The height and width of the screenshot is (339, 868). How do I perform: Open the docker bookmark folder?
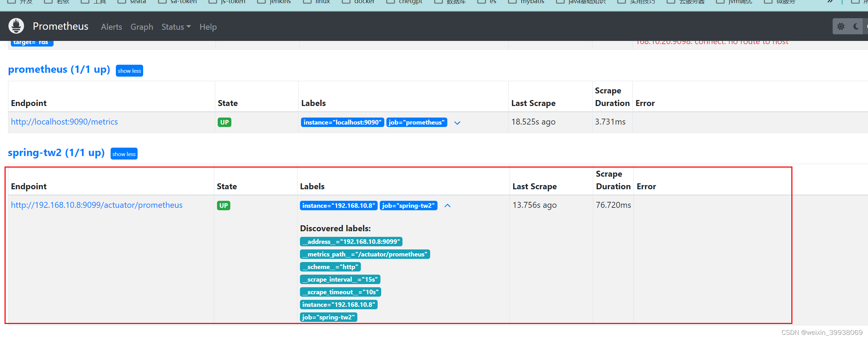(358, 2)
